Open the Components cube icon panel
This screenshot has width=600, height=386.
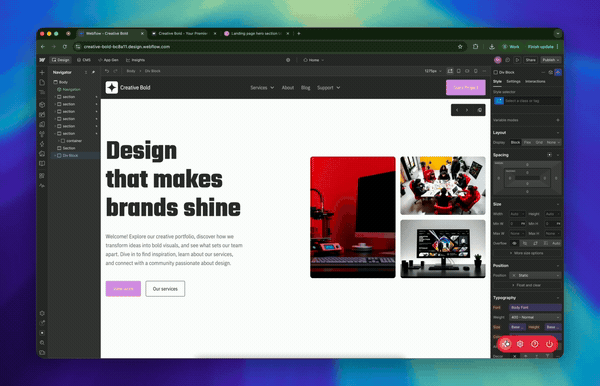coord(42,104)
